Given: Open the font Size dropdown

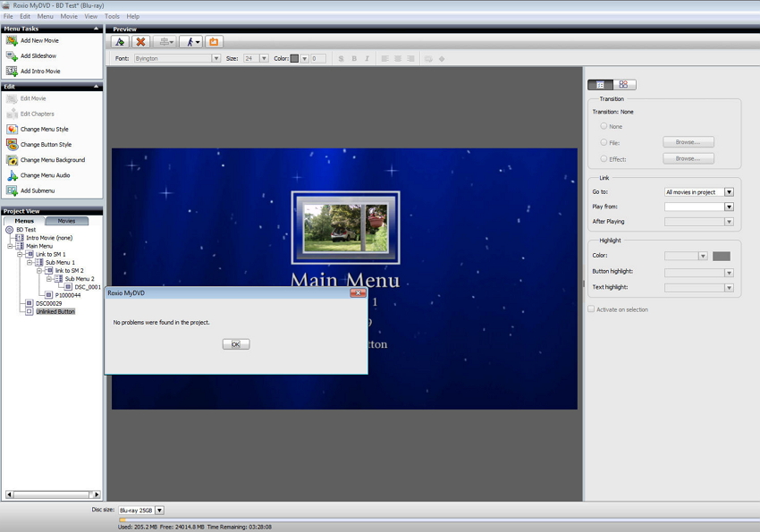Looking at the screenshot, I should click(264, 59).
